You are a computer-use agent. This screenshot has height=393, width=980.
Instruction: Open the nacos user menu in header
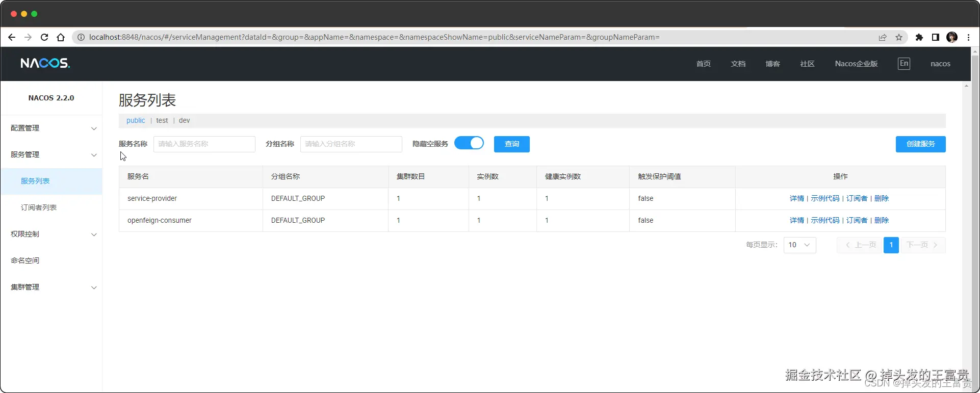940,64
